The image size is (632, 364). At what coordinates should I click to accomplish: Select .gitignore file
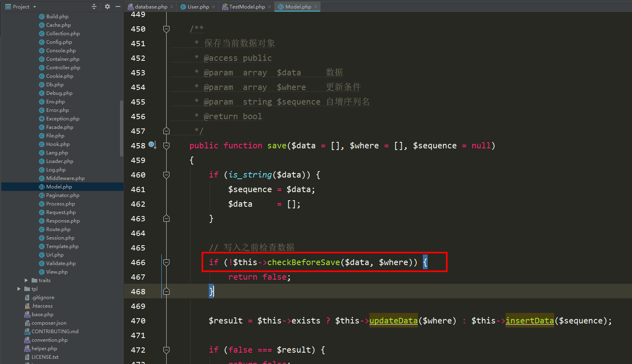tap(43, 298)
